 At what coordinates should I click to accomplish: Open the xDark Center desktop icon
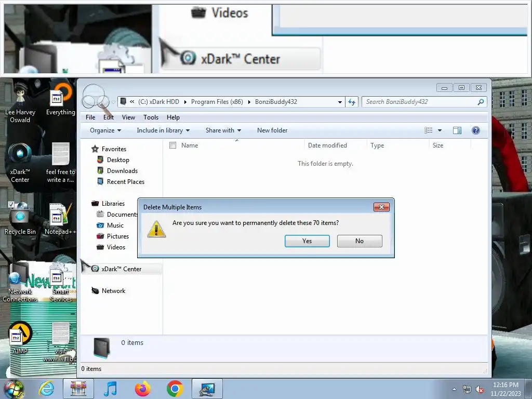pyautogui.click(x=20, y=163)
